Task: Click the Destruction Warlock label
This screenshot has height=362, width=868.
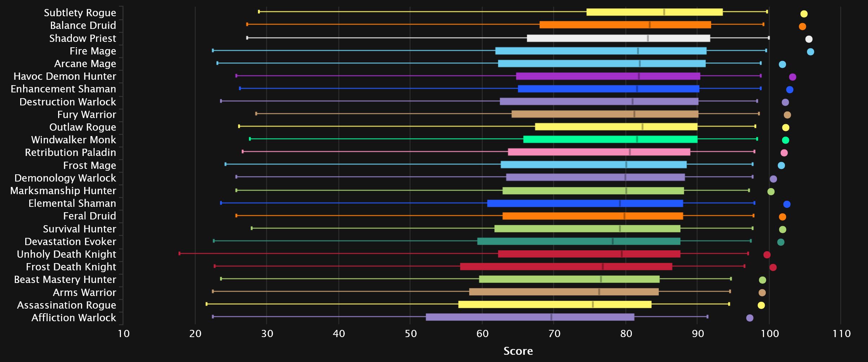Action: (x=68, y=102)
